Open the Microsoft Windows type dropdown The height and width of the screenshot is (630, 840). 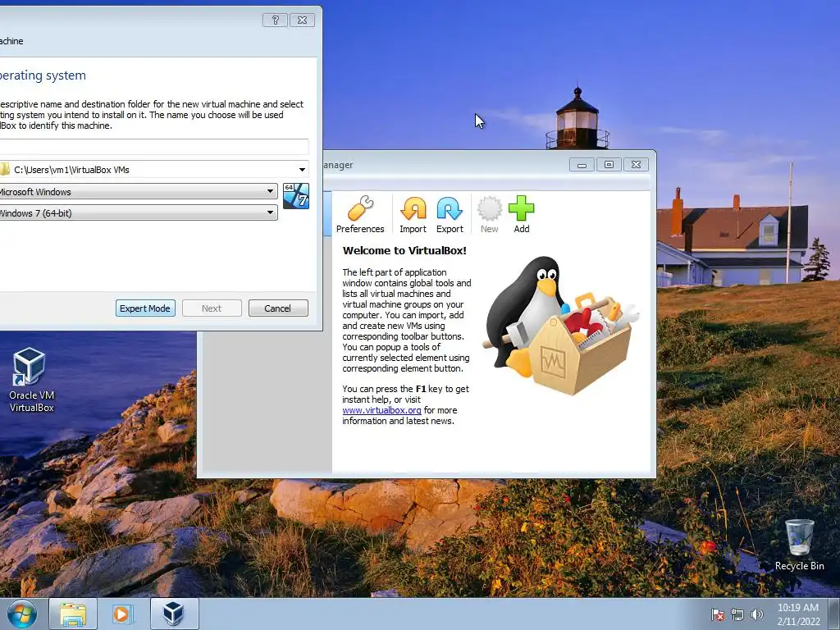click(x=139, y=191)
